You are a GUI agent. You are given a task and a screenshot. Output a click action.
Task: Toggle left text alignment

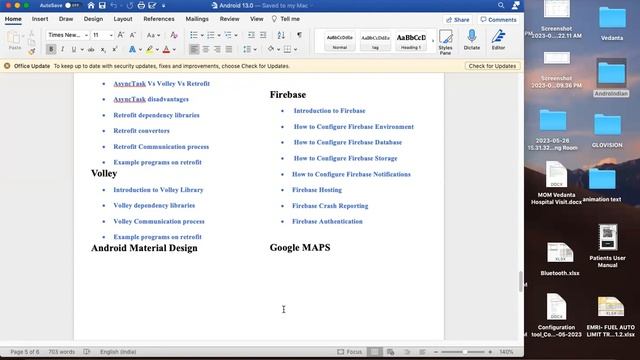[194, 49]
